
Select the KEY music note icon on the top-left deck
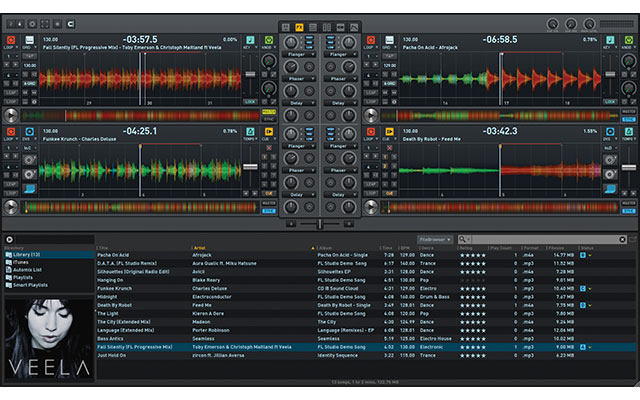251,40
